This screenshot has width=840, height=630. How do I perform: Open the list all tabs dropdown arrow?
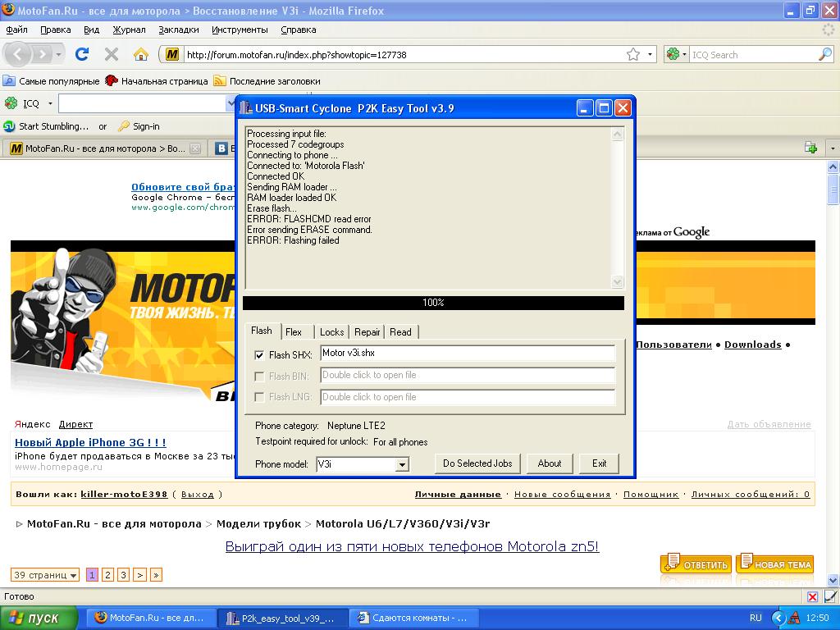coord(833,148)
